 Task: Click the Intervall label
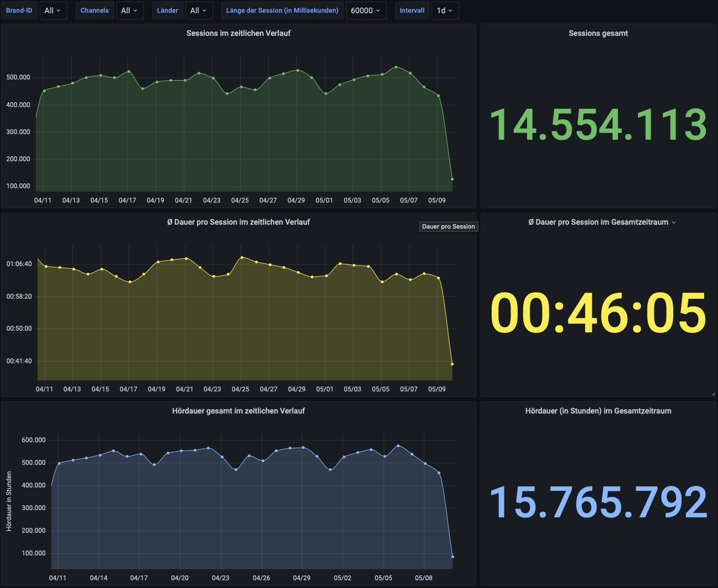point(412,10)
